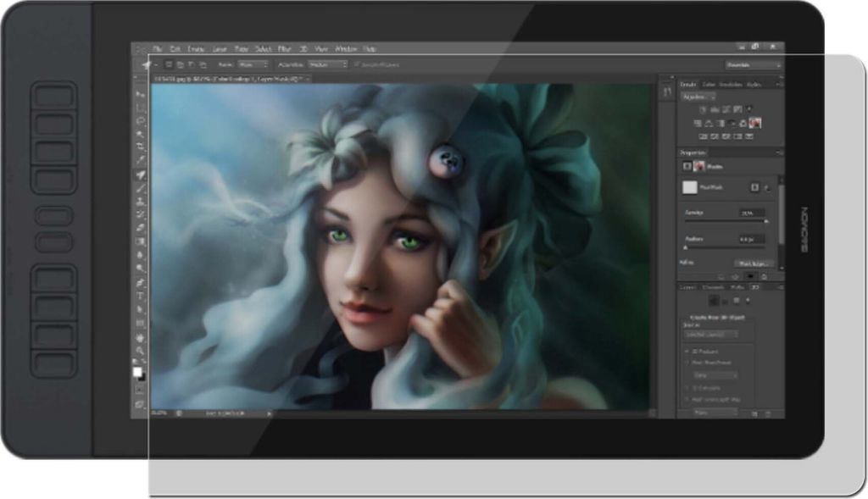
Task: Open the Adaptation dropdown
Action: [328, 64]
